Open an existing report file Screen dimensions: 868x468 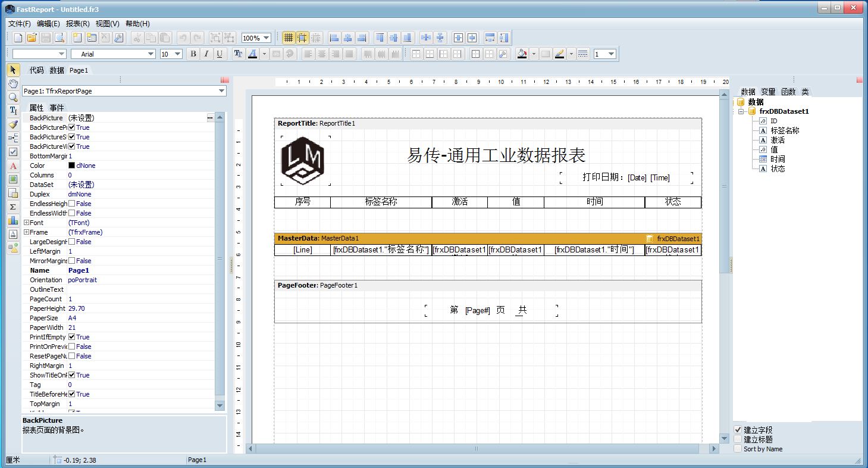(32, 38)
